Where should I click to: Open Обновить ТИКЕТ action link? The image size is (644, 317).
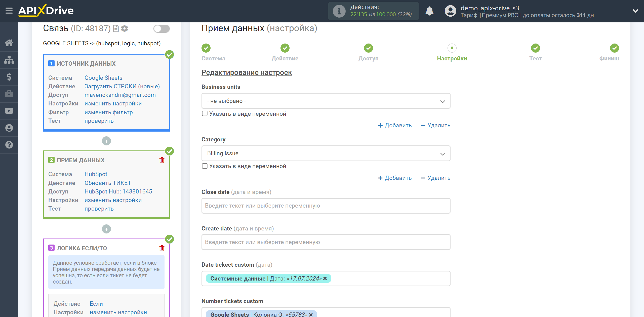pyautogui.click(x=108, y=183)
